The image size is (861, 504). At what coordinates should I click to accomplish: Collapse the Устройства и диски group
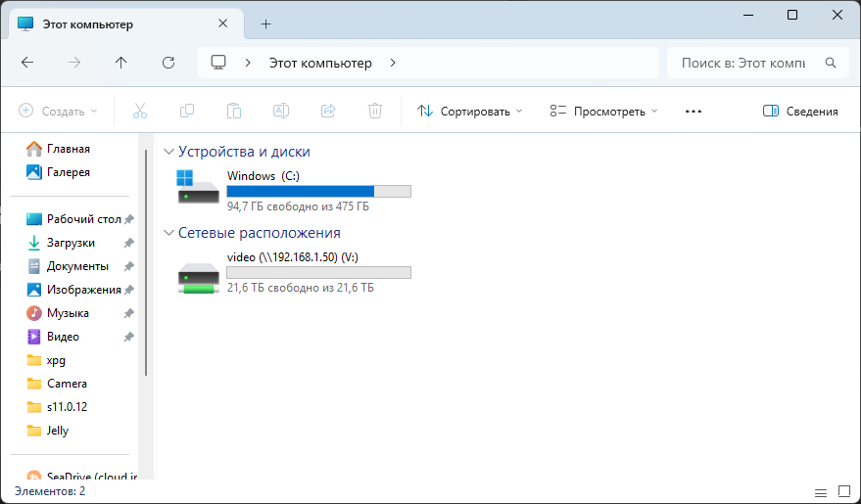pyautogui.click(x=169, y=152)
